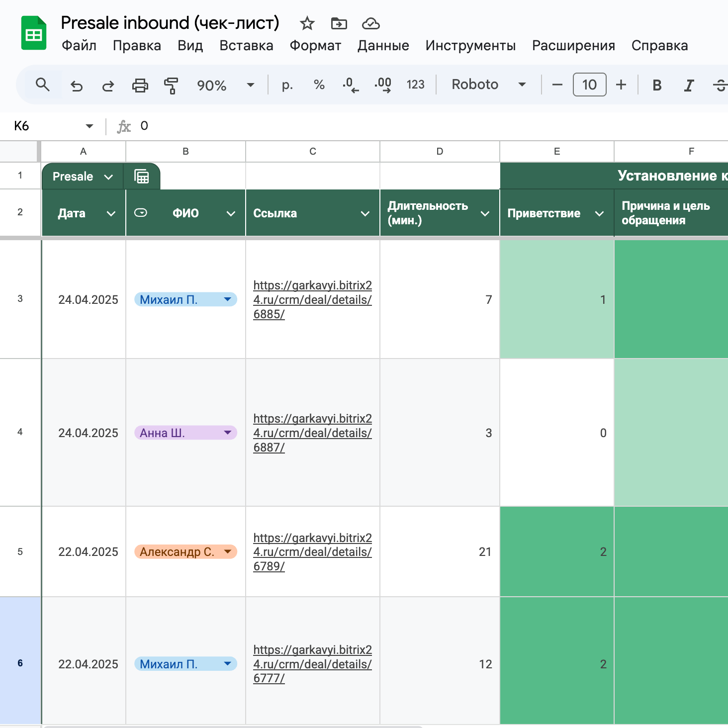The height and width of the screenshot is (728, 728).
Task: Redo the last undone action
Action: click(x=108, y=86)
